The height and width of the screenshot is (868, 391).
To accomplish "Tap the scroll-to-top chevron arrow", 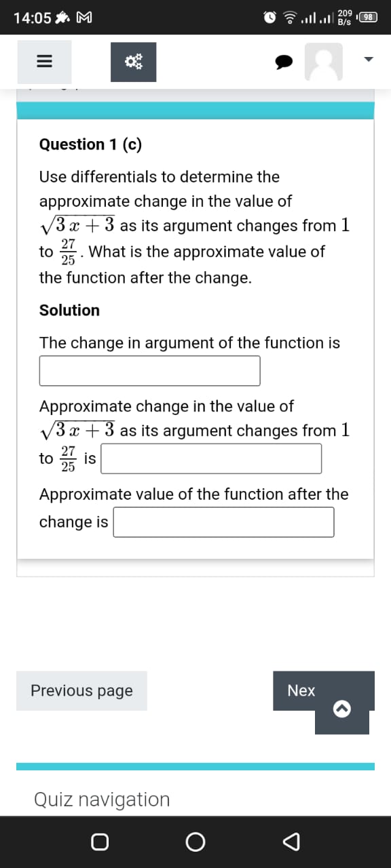I will pos(342,709).
